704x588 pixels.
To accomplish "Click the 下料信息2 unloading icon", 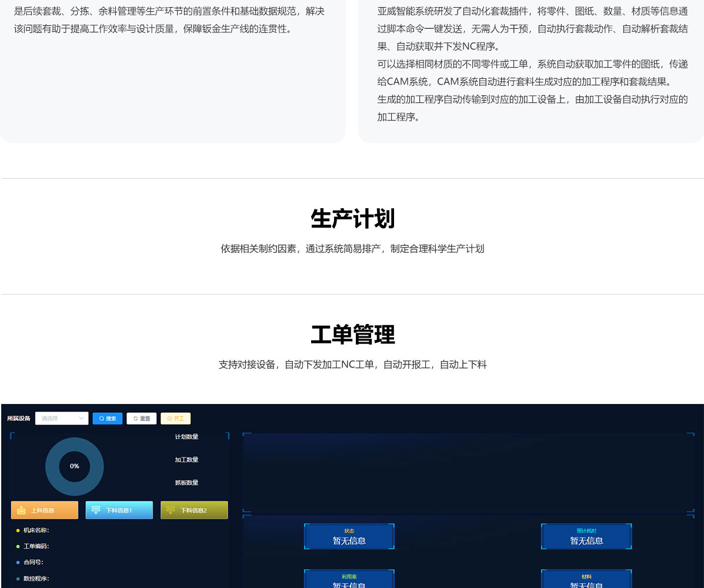I will pos(171,510).
